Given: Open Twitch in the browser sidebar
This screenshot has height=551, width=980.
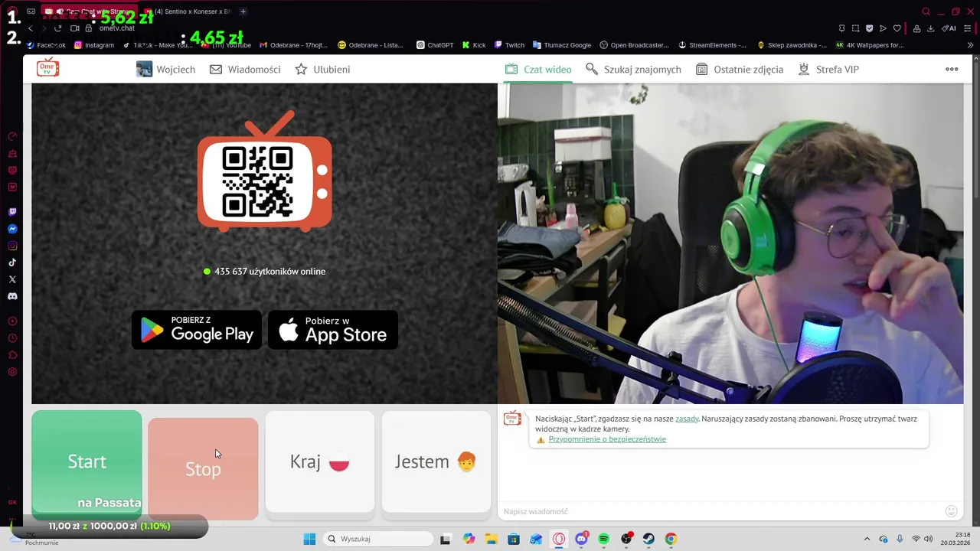Looking at the screenshot, I should (x=12, y=212).
